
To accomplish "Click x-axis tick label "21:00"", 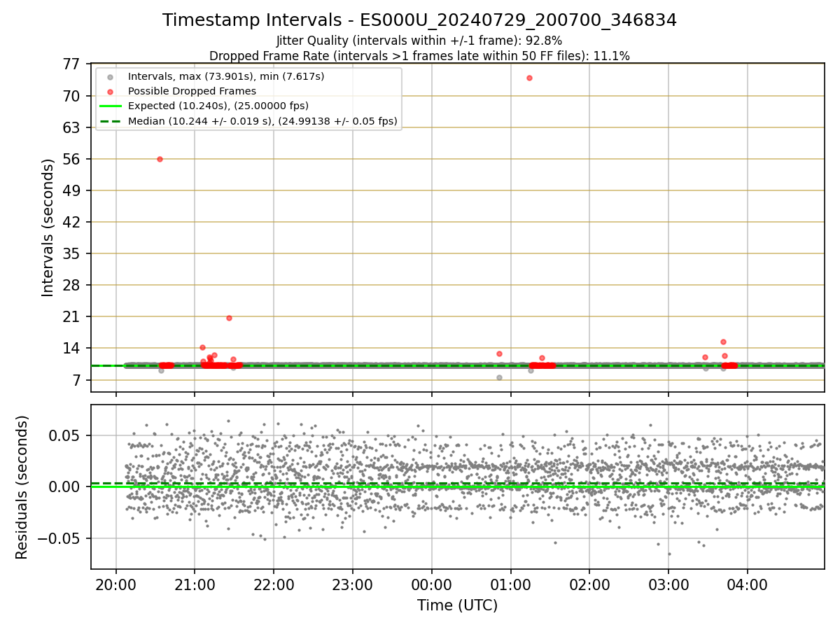I will point(195,584).
